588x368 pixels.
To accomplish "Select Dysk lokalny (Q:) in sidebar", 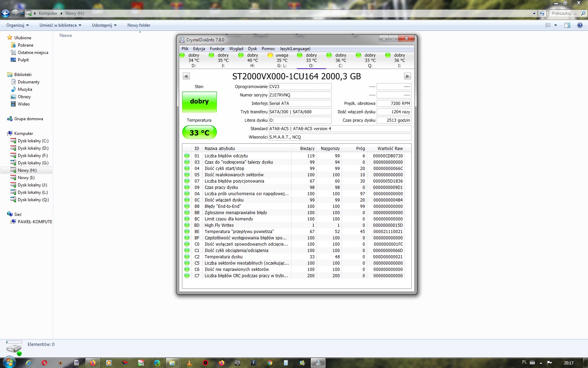I will point(33,200).
